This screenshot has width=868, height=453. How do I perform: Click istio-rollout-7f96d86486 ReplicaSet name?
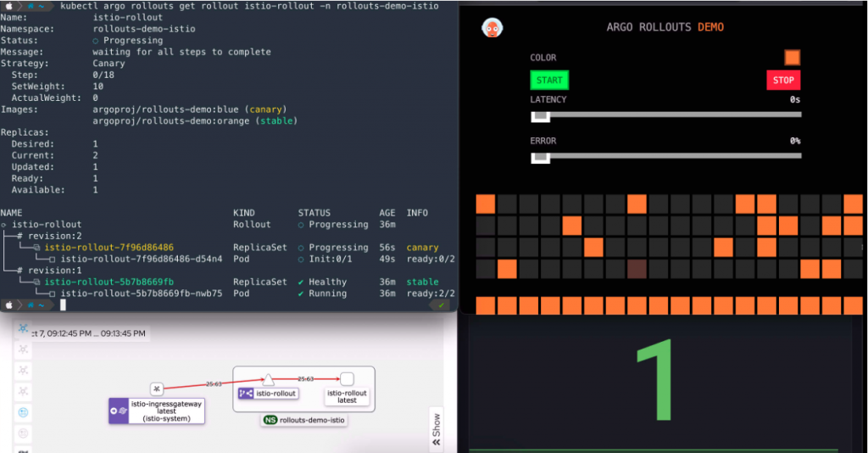pos(109,248)
